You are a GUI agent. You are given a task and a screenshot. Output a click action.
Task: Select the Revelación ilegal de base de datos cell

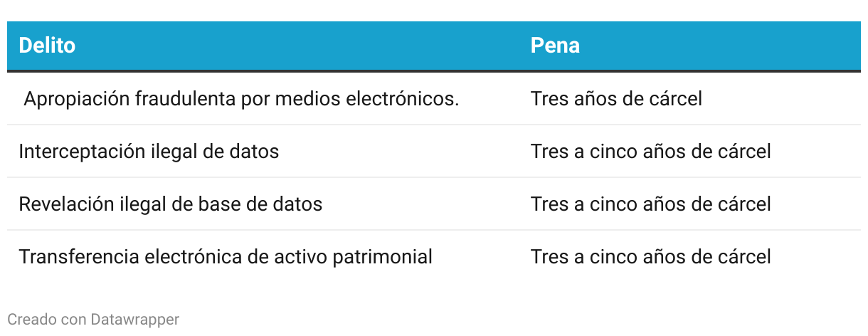170,204
